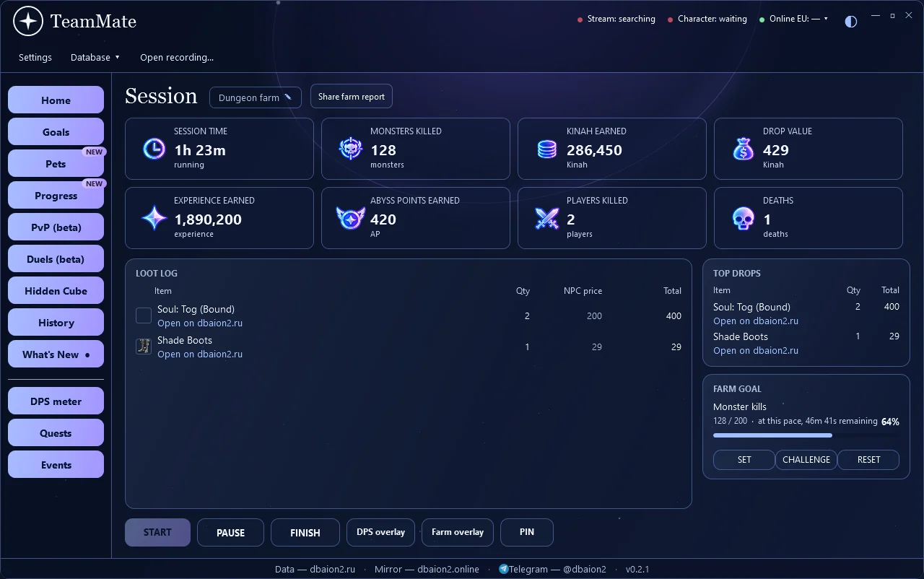Toggle the light/dark theme icon
The width and height of the screenshot is (924, 579).
pyautogui.click(x=851, y=21)
